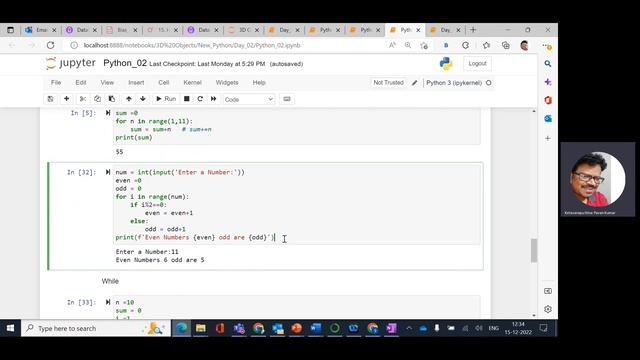Open Edge sidebar Office icon
This screenshot has height=360, width=640.
[548, 100]
